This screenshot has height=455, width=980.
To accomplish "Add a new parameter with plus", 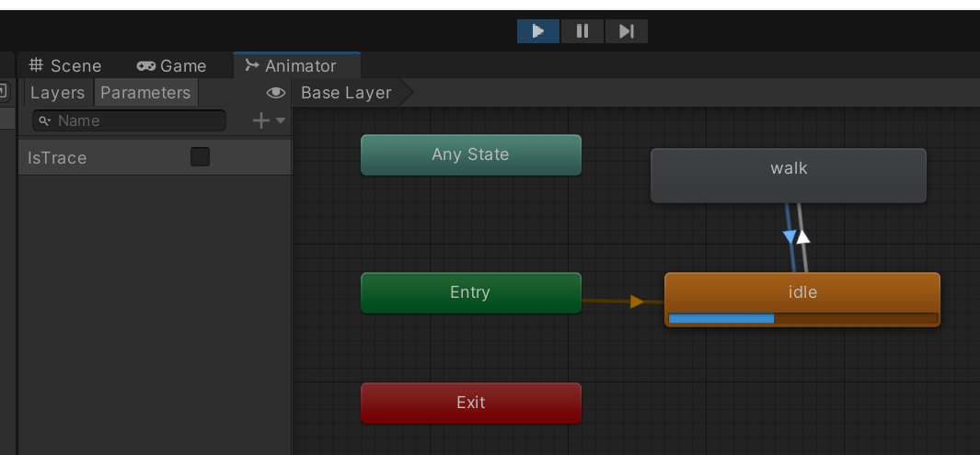I will [x=261, y=120].
